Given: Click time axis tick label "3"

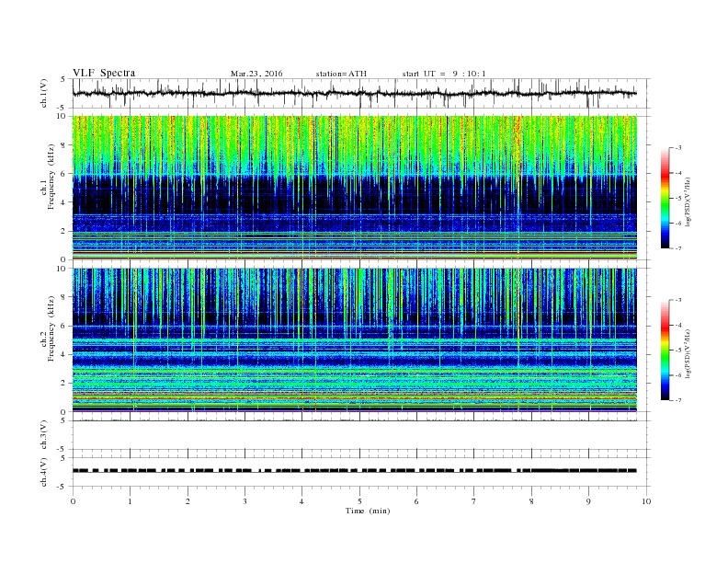Looking at the screenshot, I should (245, 501).
